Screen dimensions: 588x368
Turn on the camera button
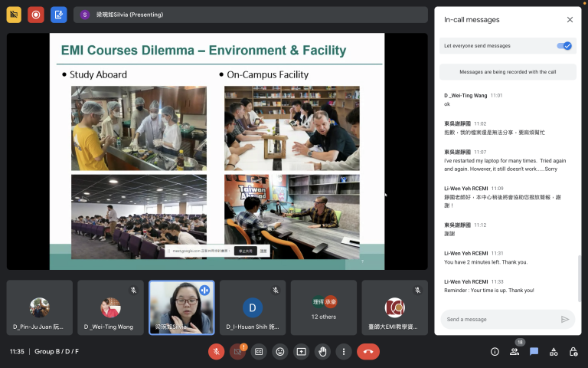tap(237, 352)
